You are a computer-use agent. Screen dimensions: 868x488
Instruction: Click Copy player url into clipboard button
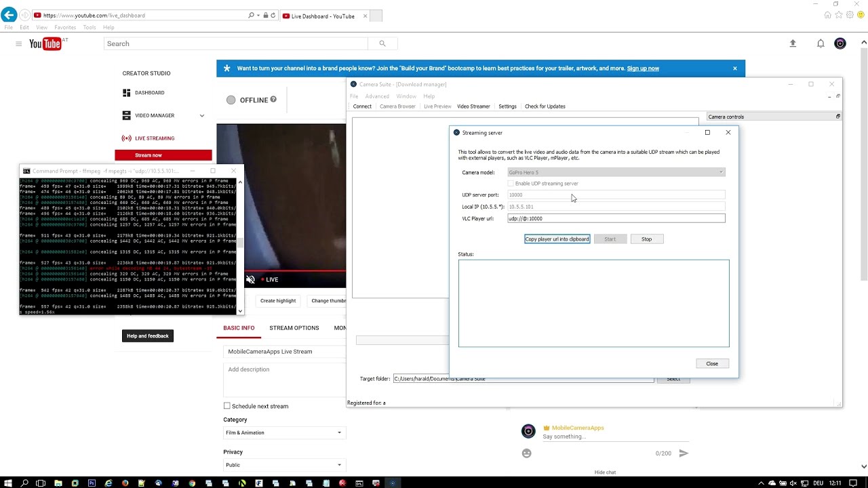click(557, 239)
